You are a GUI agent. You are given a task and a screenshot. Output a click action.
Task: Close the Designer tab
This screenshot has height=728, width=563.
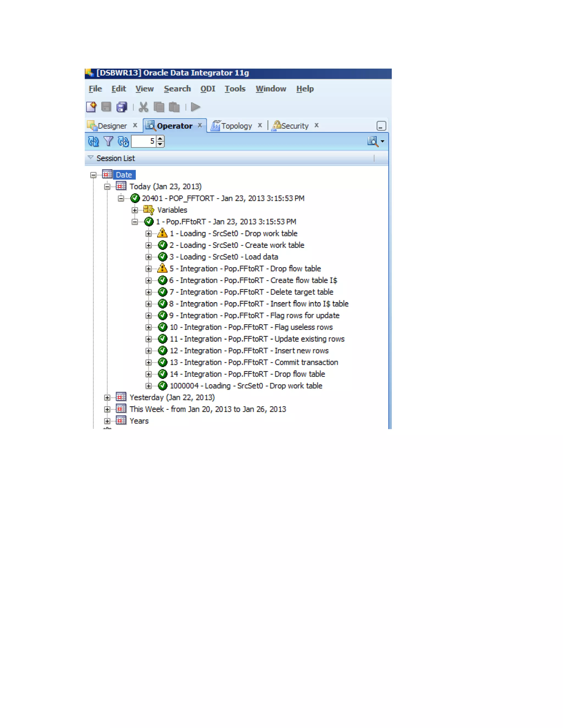pyautogui.click(x=135, y=125)
